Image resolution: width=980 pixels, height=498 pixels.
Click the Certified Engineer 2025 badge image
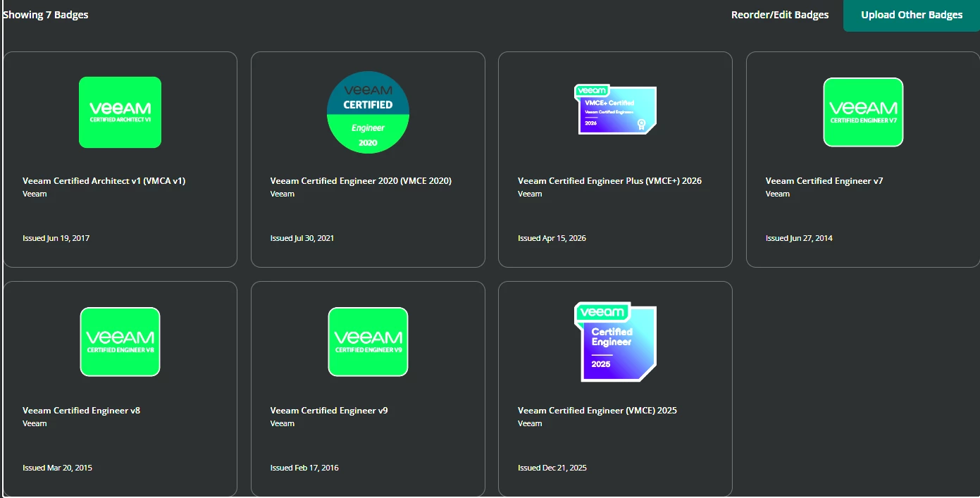[x=616, y=342]
